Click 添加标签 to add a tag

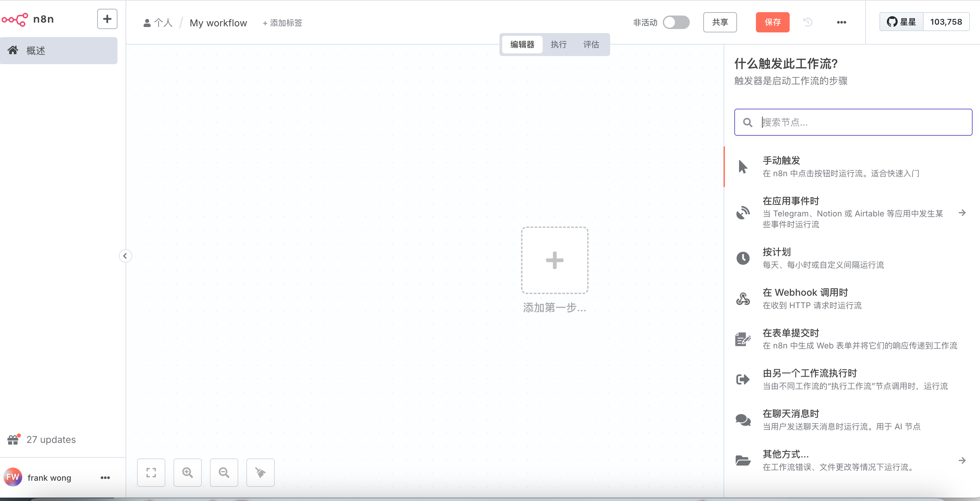pos(282,23)
